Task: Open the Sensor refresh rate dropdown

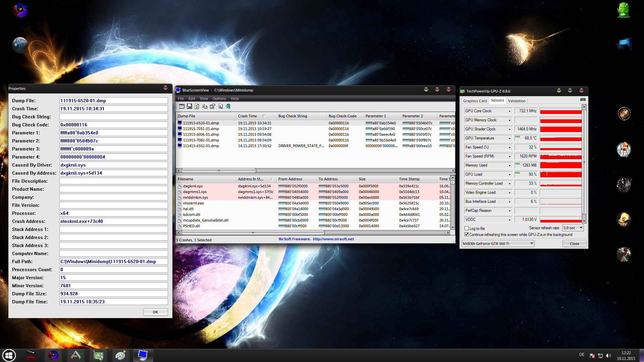Action: (581, 228)
